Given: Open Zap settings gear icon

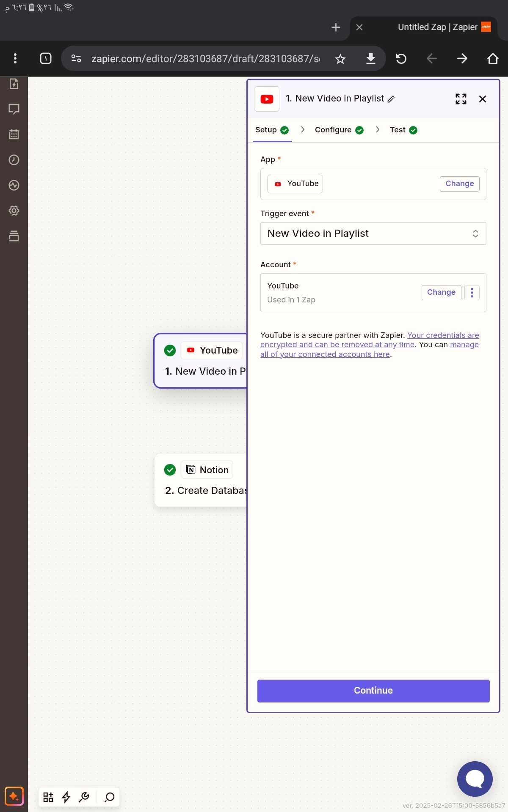Looking at the screenshot, I should [14, 211].
